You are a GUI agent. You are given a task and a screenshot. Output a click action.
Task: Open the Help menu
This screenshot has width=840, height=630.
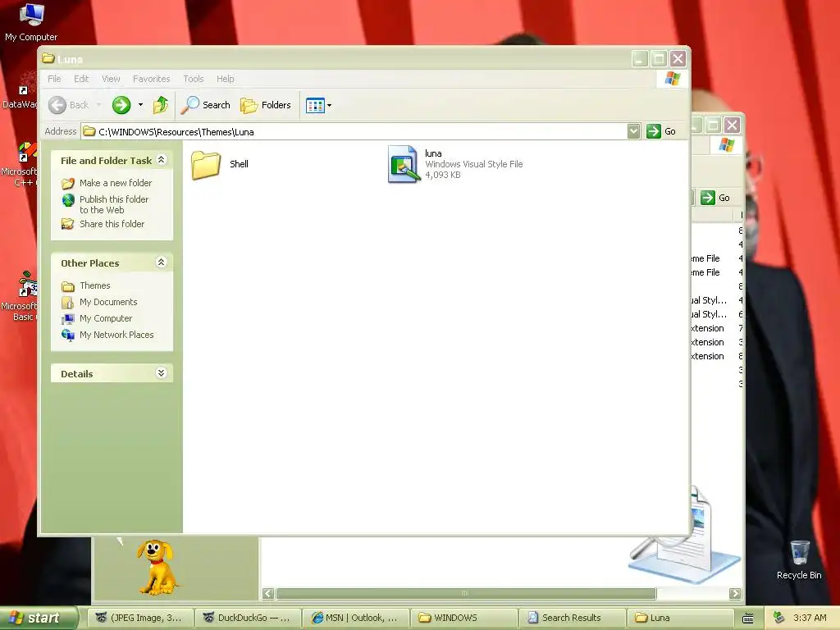pyautogui.click(x=225, y=79)
